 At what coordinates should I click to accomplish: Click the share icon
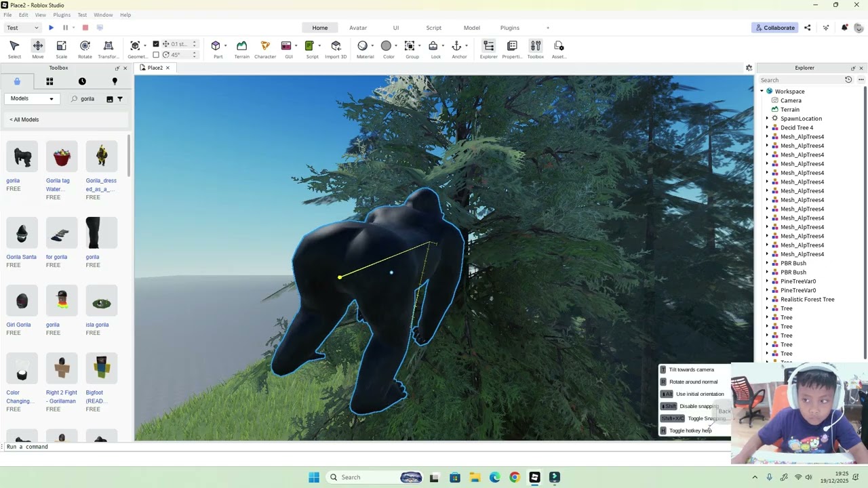pos(807,28)
